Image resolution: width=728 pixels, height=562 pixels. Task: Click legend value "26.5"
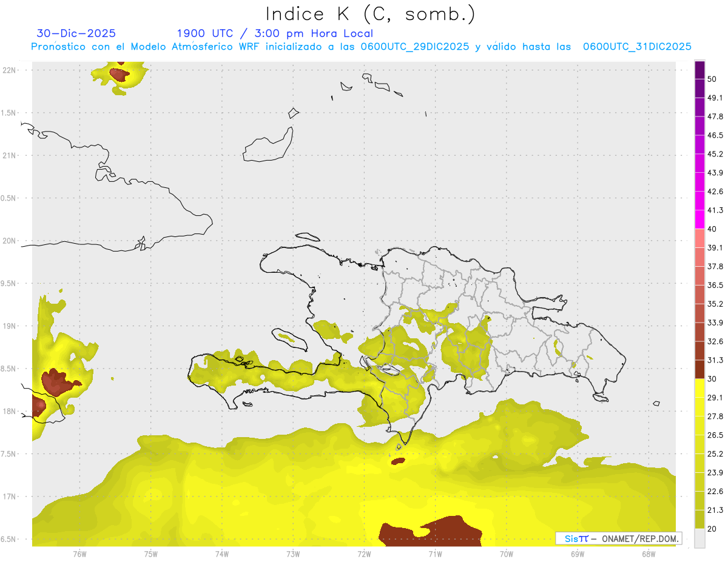tap(715, 435)
